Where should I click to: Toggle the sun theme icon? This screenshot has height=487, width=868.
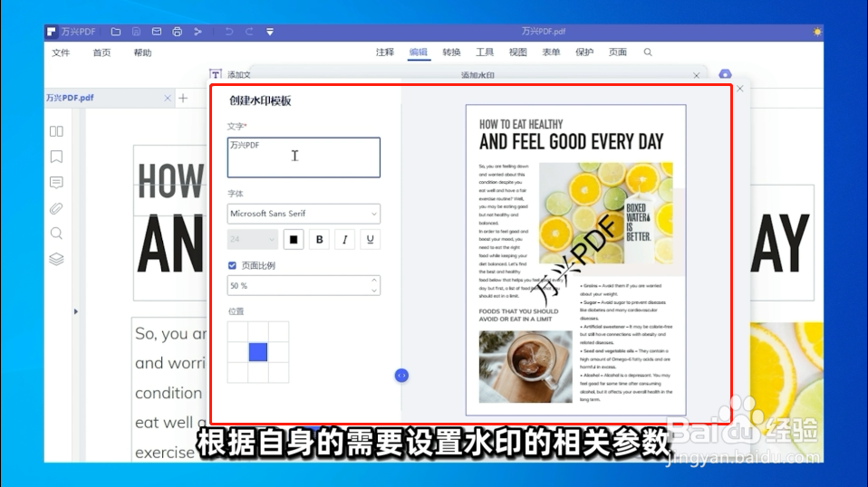point(817,32)
